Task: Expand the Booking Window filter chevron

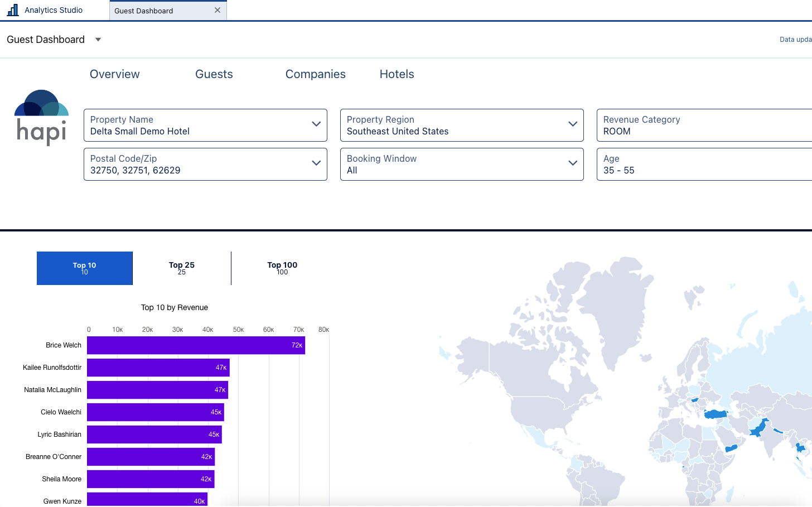Action: [x=573, y=163]
